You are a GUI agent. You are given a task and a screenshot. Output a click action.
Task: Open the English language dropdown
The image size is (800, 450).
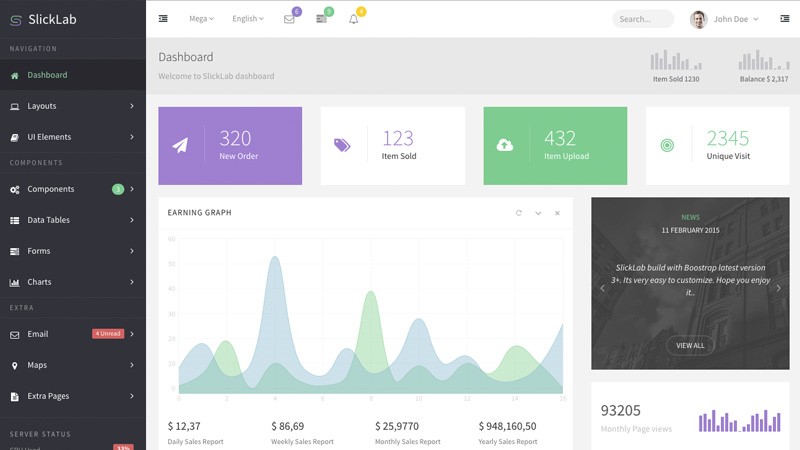coord(247,19)
